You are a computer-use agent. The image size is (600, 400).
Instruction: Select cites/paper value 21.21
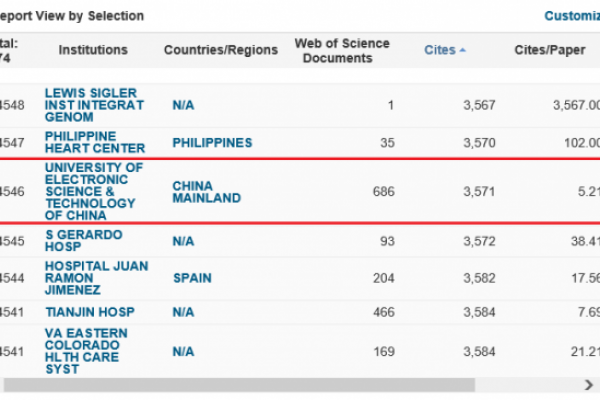pyautogui.click(x=585, y=351)
